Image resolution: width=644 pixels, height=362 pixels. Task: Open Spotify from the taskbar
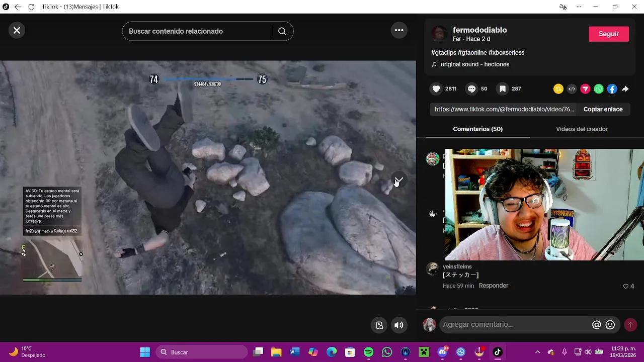(368, 352)
